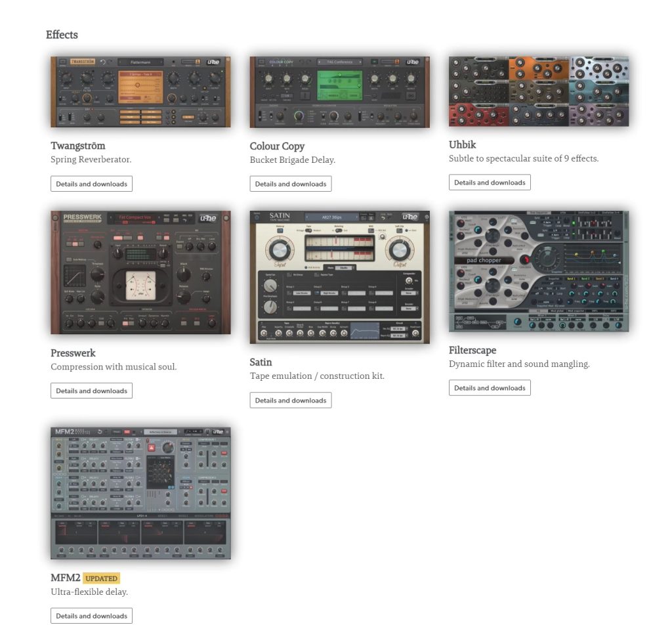The width and height of the screenshot is (672, 625).
Task: Select the Colour Copy heading link
Action: point(277,146)
